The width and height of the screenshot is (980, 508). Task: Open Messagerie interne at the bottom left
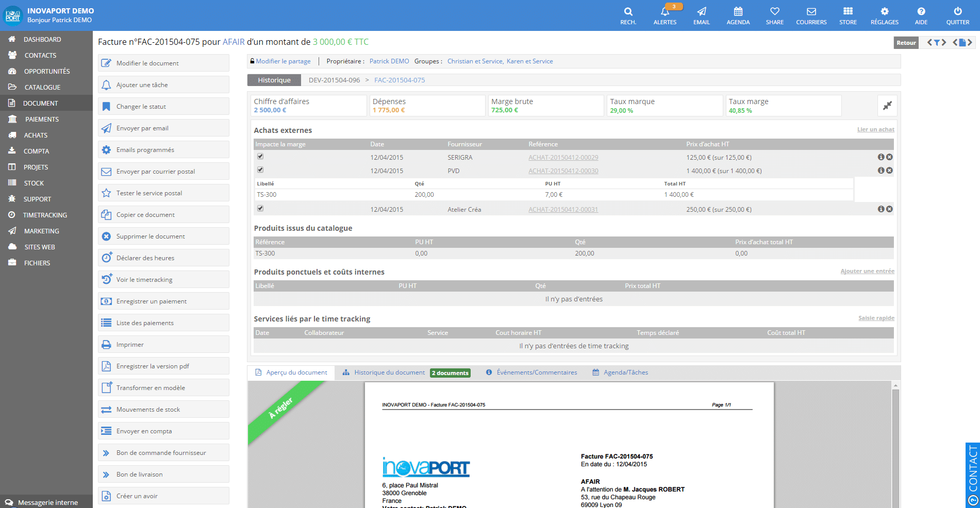click(x=46, y=502)
